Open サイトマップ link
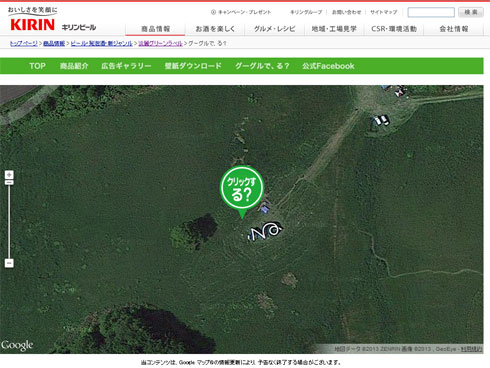This screenshot has height=368, width=490. click(x=384, y=12)
